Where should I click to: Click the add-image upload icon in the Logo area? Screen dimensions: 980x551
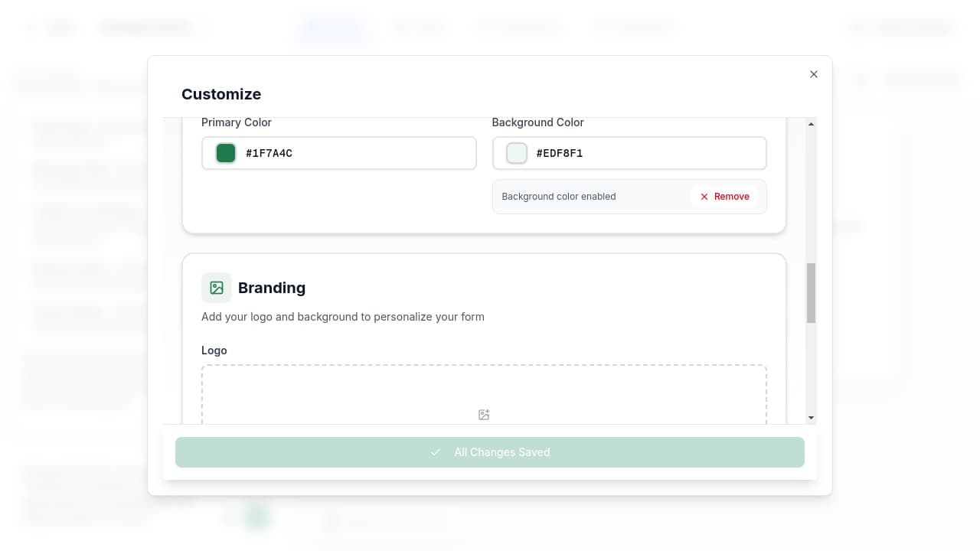click(x=484, y=414)
